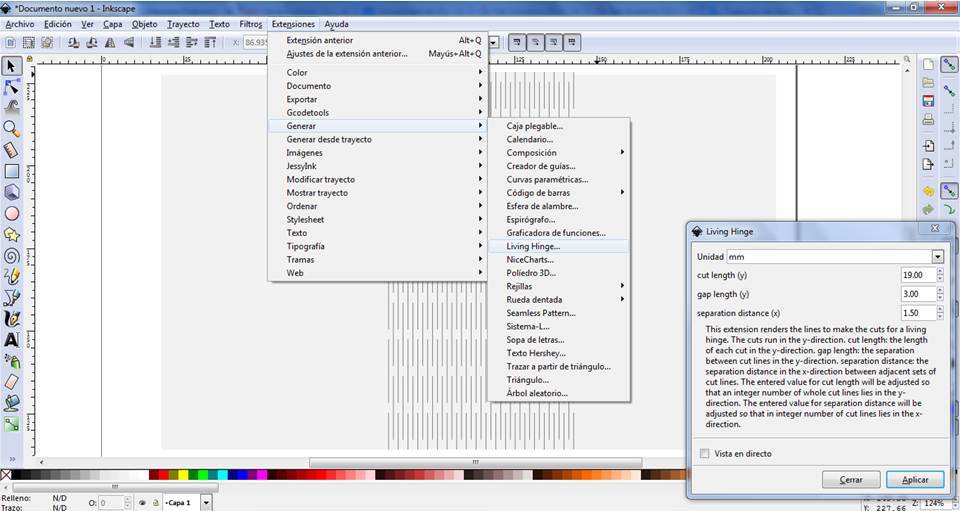Pick the yellow palette swatch
960x511 pixels.
[183, 475]
